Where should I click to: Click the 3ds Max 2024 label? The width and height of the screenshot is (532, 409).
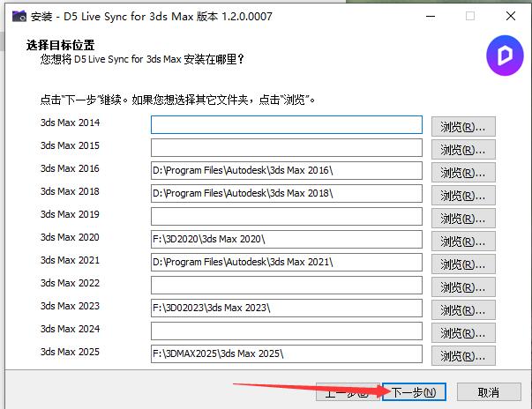click(x=70, y=329)
